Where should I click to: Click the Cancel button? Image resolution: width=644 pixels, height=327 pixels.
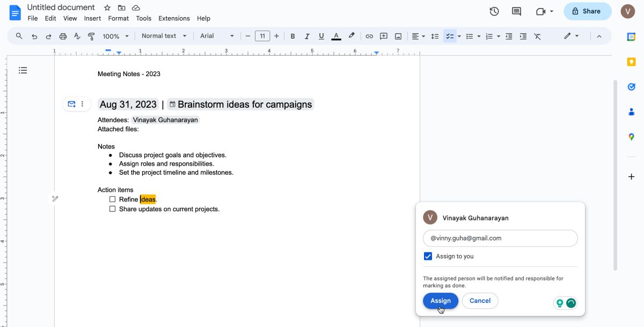click(x=480, y=301)
